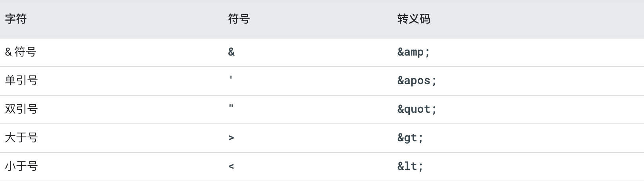Click the 单引号 row label
Viewport: 644px width, 181px height.
click(21, 81)
